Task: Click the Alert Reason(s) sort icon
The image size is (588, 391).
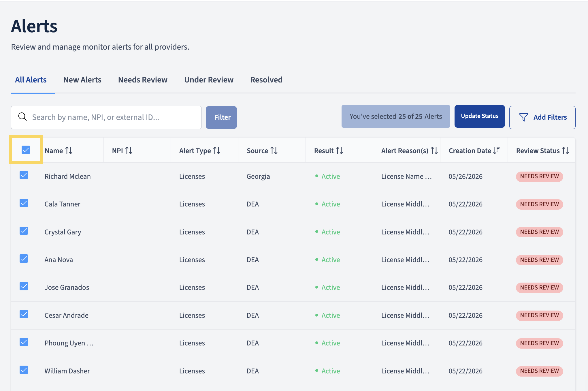Action: (434, 151)
